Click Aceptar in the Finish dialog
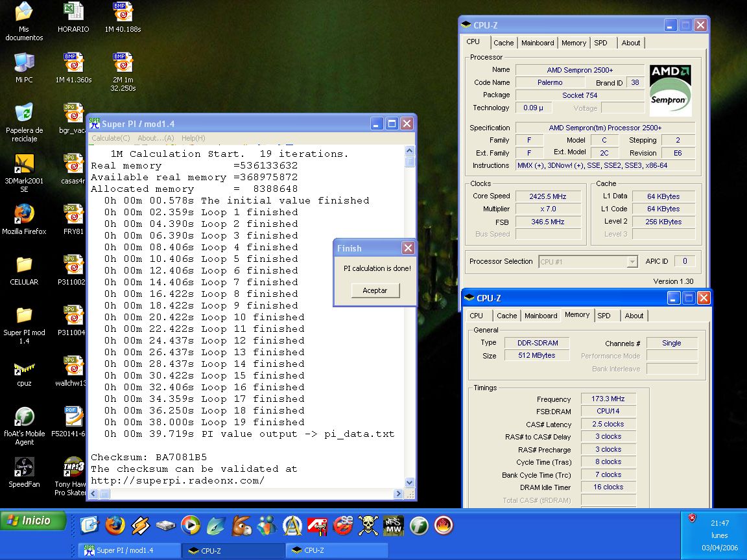 (375, 290)
